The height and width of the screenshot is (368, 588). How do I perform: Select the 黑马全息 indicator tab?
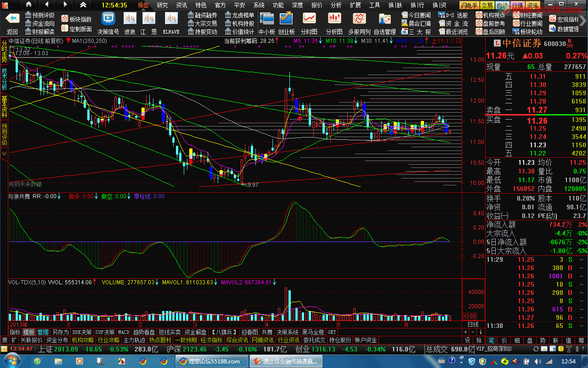[x=313, y=332]
